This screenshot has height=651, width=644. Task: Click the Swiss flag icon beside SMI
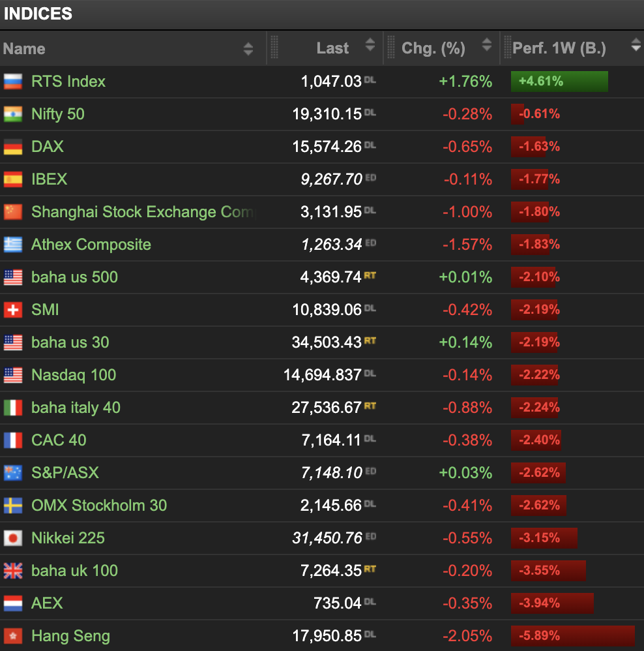(13, 310)
